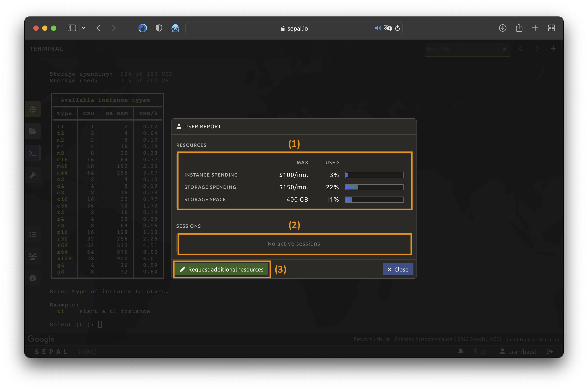Open the Tasks list icon in sidebar
588x390 pixels.
pyautogui.click(x=32, y=234)
